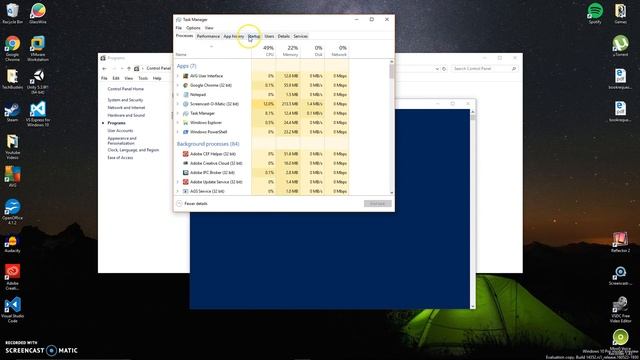Switch to the Performance tab
Viewport: 640px width, 360px height.
(208, 36)
